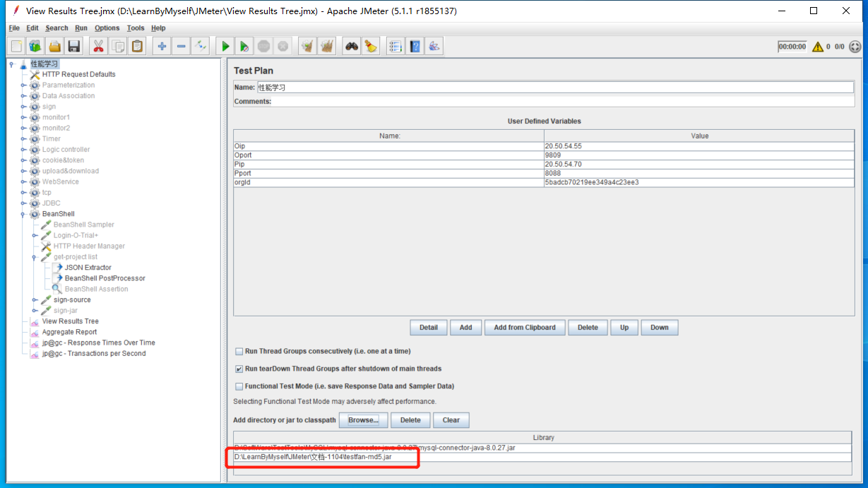Click the Clear All double-broom icon
This screenshot has height=488, width=868.
tap(326, 47)
